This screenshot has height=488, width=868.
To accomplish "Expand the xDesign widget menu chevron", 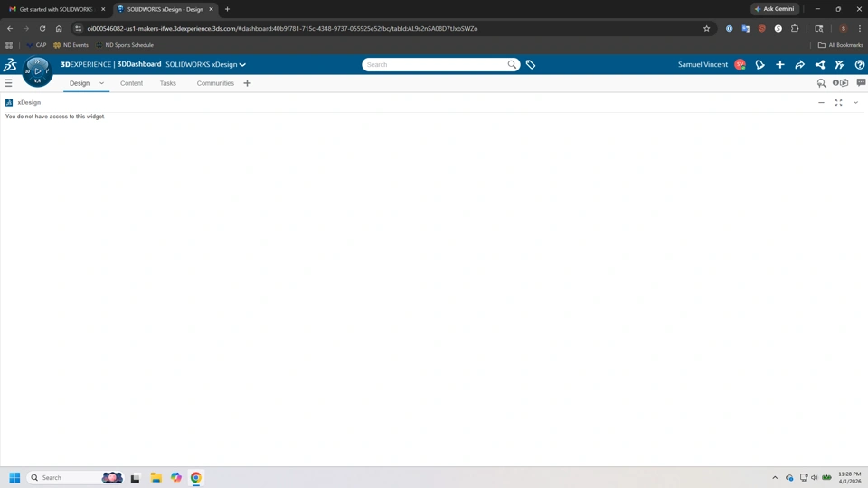I will (856, 102).
